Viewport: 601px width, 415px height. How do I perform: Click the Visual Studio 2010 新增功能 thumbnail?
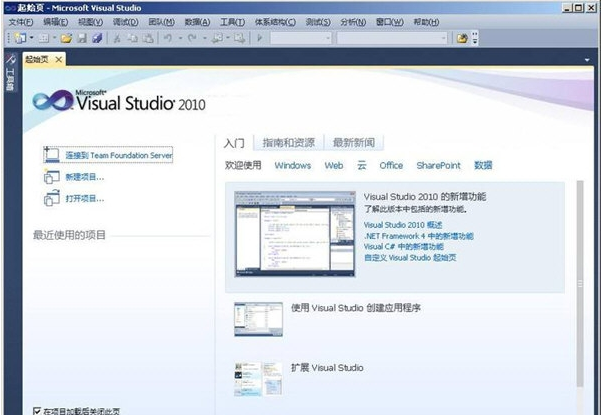pyautogui.click(x=295, y=234)
